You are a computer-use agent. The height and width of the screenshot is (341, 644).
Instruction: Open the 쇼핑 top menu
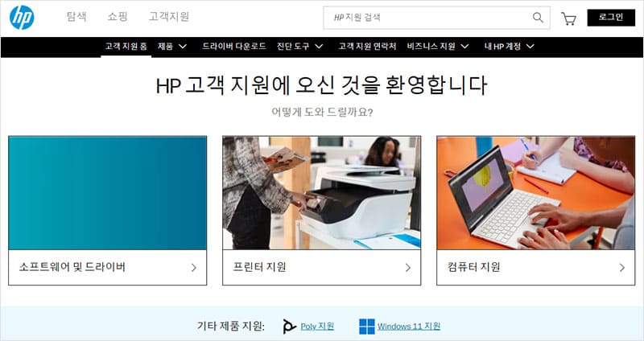118,17
